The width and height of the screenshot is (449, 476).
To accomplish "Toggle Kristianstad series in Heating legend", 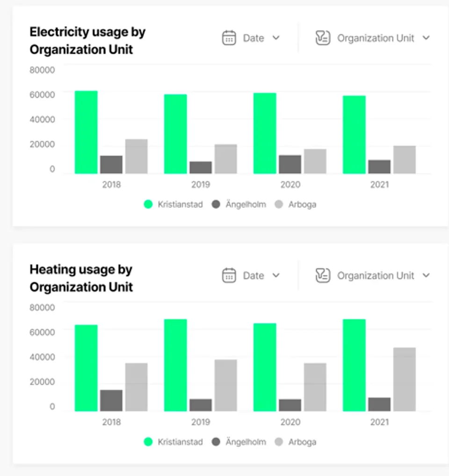I will [173, 442].
